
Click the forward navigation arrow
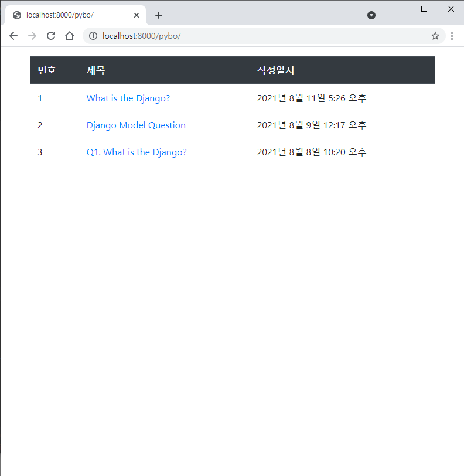(32, 36)
